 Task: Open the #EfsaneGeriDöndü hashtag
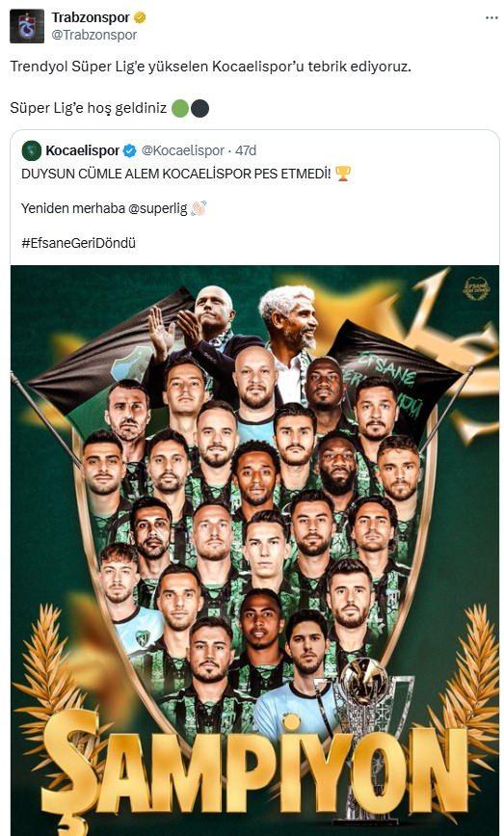[x=78, y=243]
